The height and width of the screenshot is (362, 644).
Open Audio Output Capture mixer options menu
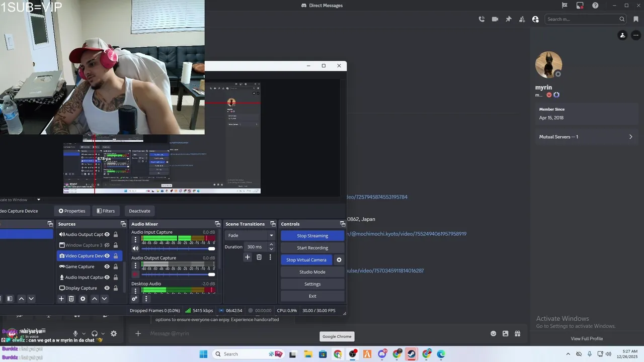click(x=135, y=265)
